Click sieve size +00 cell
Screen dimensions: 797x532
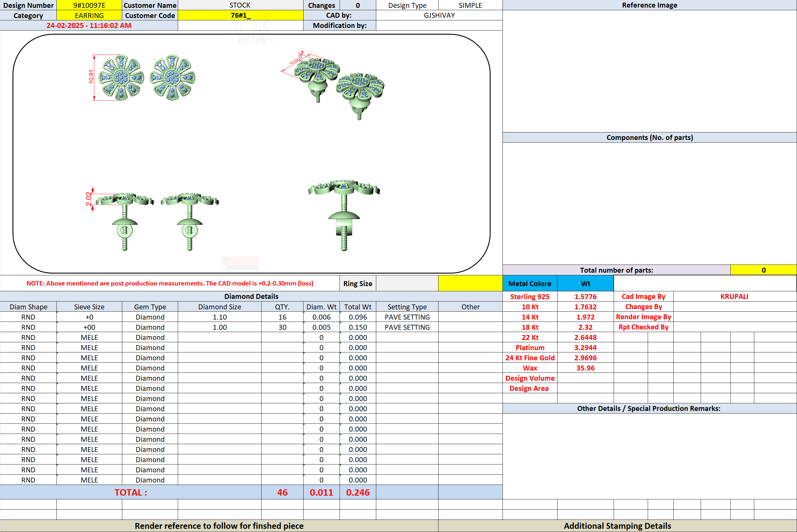pyautogui.click(x=89, y=327)
